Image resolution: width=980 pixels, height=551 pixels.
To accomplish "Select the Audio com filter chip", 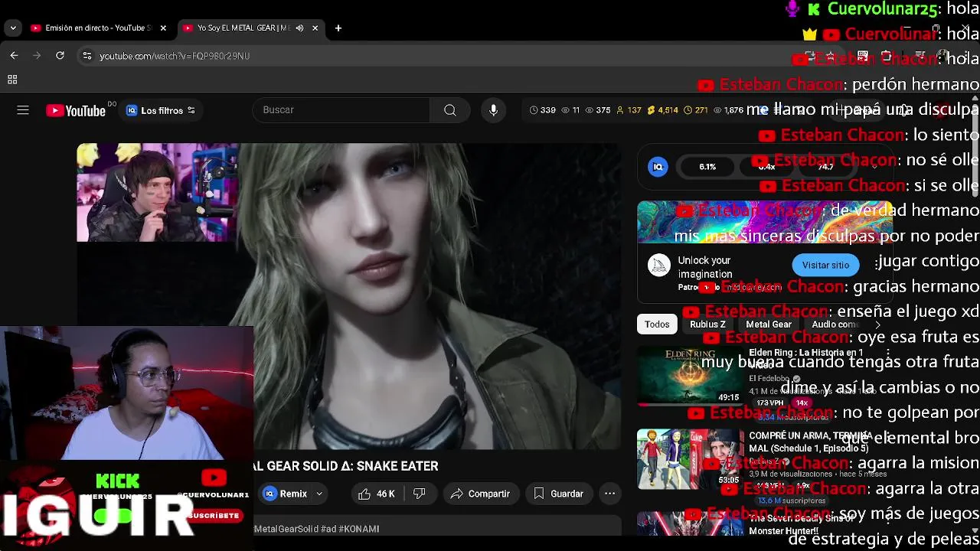I will tap(835, 324).
